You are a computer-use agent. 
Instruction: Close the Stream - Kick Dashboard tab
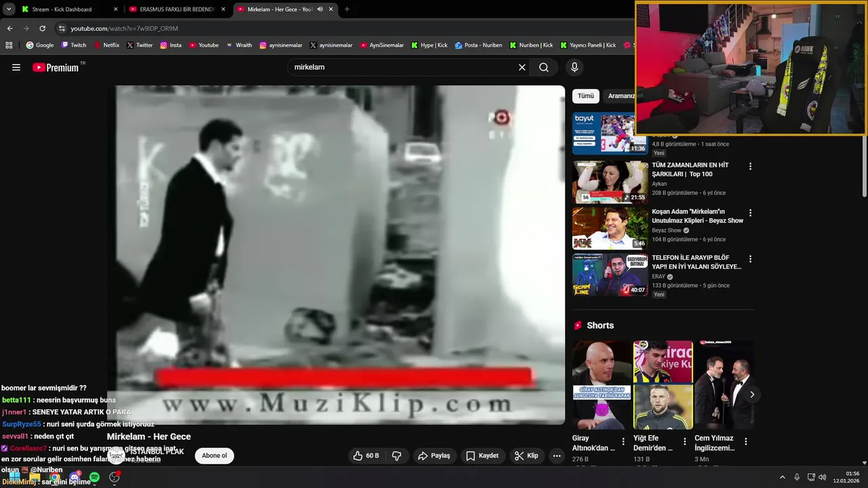click(x=115, y=9)
